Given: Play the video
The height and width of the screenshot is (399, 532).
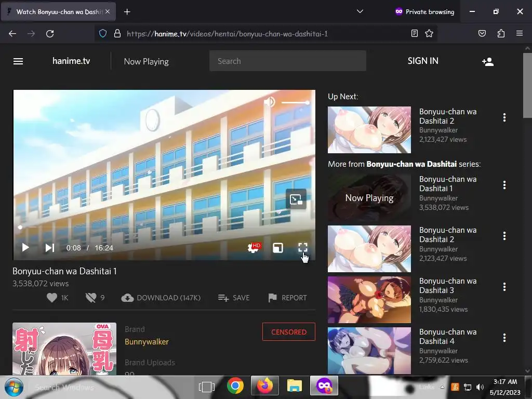Looking at the screenshot, I should point(25,248).
